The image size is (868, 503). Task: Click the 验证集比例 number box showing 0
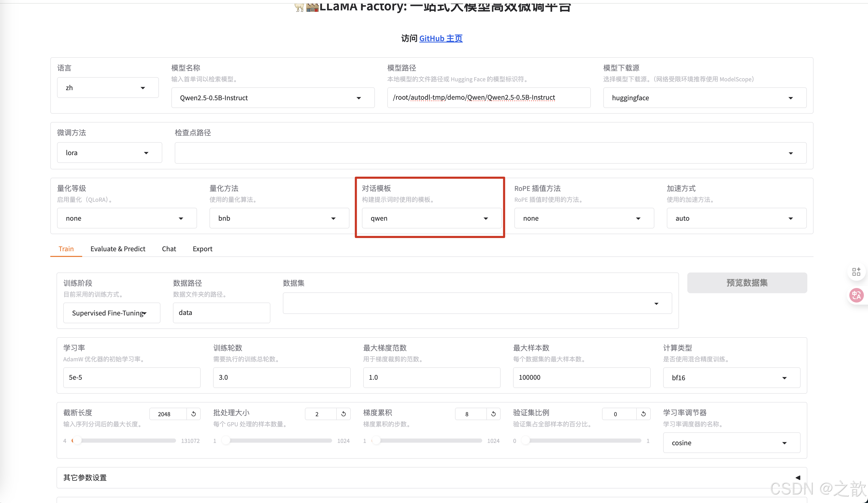(619, 414)
